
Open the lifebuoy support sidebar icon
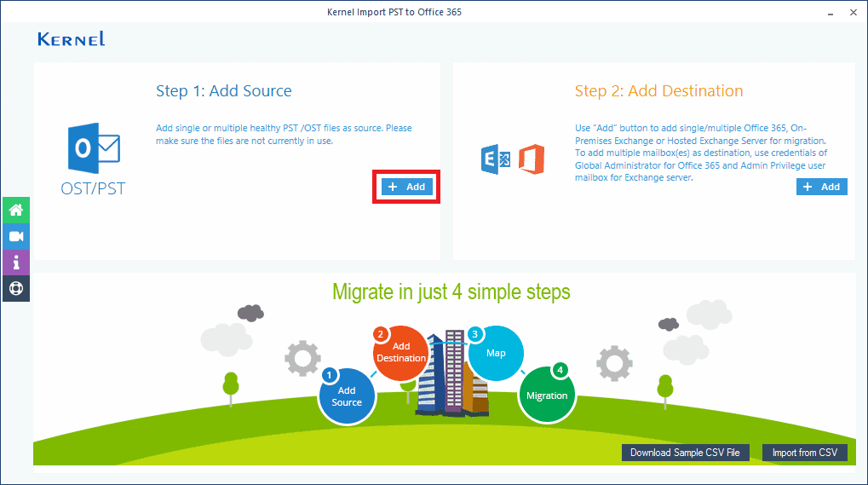[16, 287]
